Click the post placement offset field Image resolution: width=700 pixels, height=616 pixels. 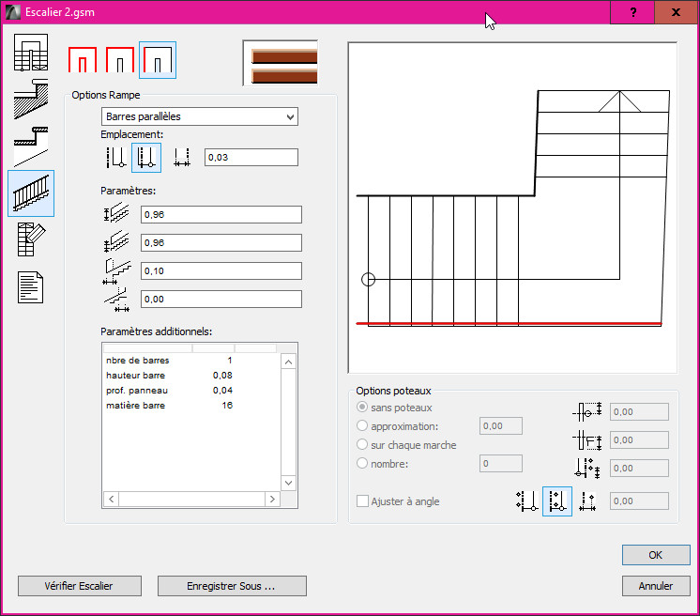point(639,500)
